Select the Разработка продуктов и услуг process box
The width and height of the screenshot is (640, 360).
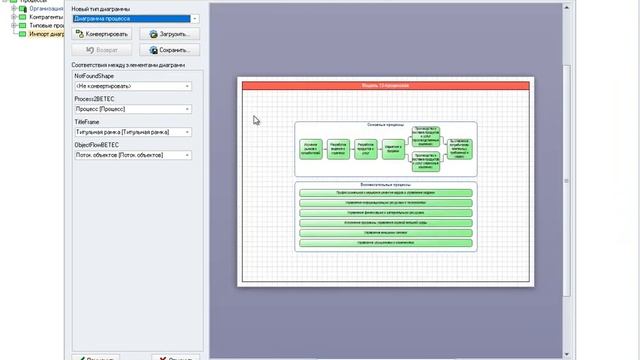(x=366, y=149)
